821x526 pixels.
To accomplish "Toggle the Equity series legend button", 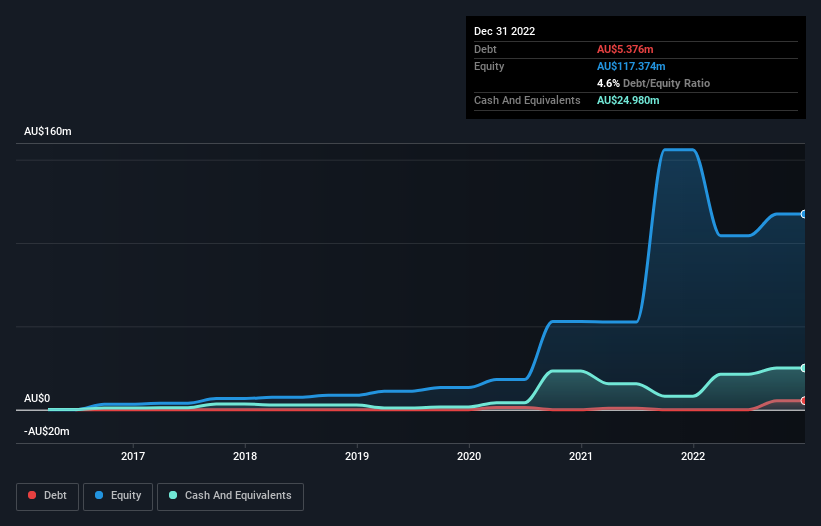I will tap(118, 496).
